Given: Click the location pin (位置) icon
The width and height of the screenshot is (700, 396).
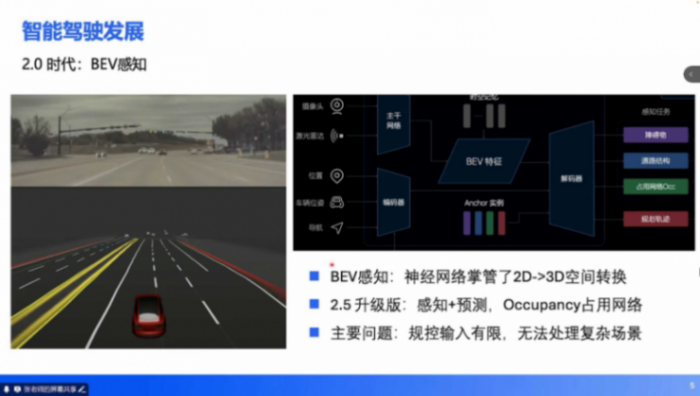Looking at the screenshot, I should pyautogui.click(x=337, y=176).
